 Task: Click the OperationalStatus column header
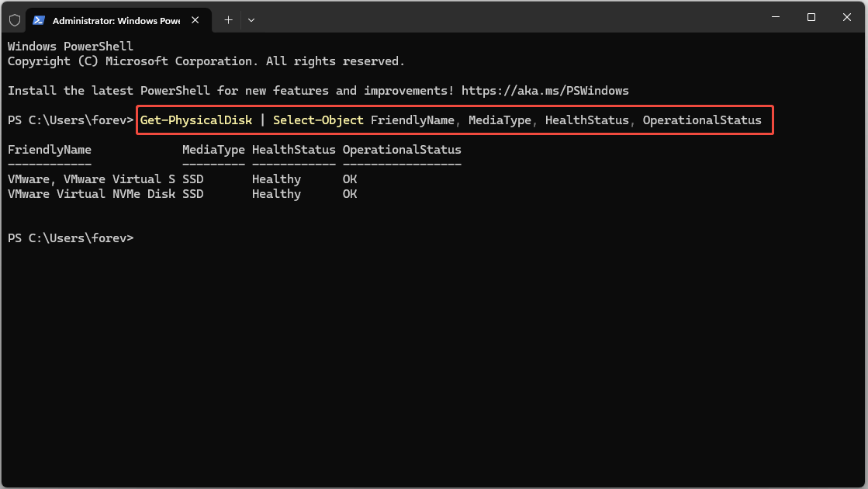pos(402,150)
